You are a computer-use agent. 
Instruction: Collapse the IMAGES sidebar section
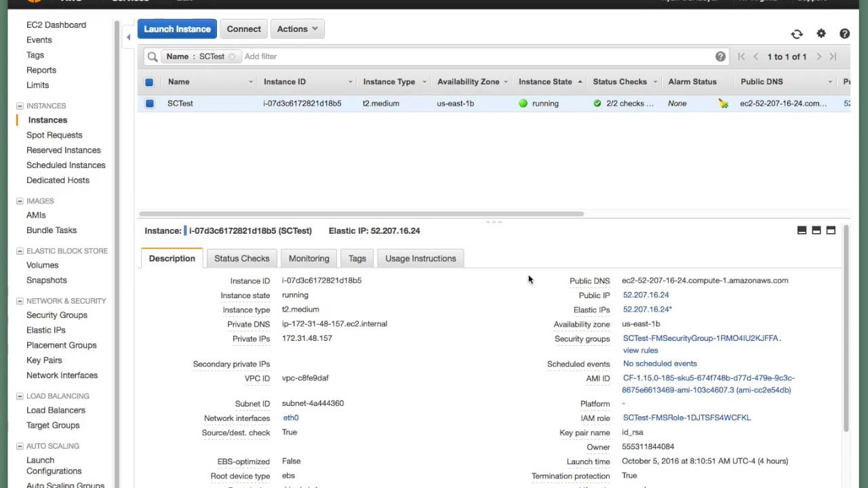tap(20, 201)
